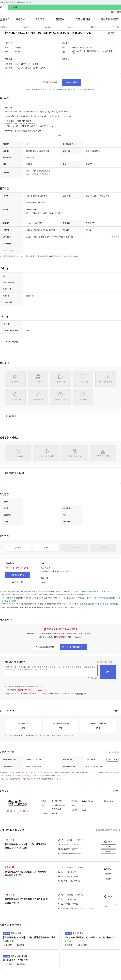Switch to the 근무조건 tab
Screen dimensions: 121x980
click(x=26, y=27)
